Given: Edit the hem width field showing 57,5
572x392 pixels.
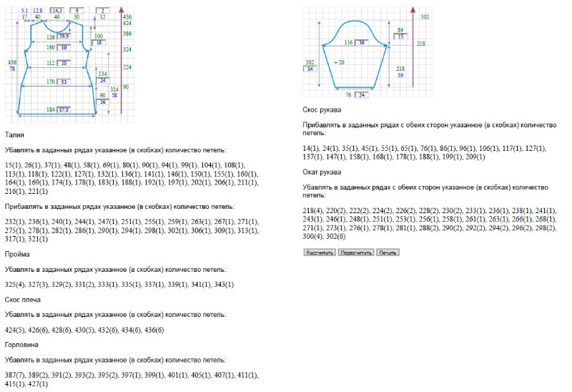Looking at the screenshot, I should tap(64, 109).
